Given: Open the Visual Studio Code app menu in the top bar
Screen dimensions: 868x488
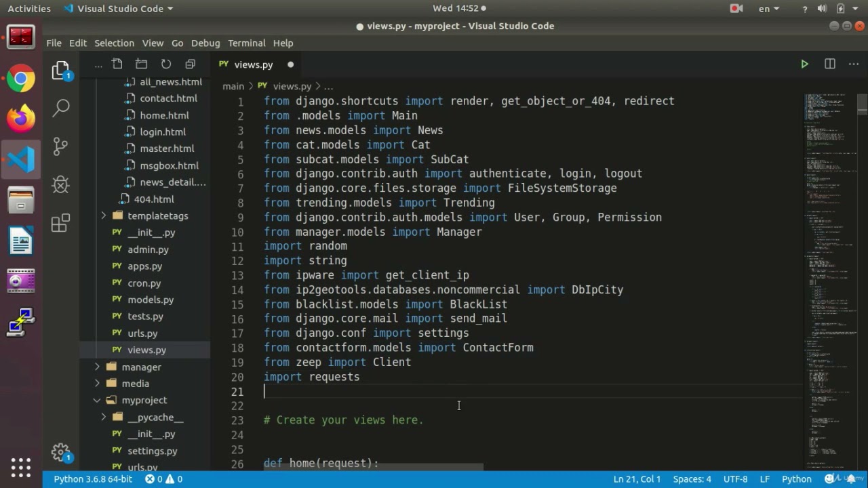Looking at the screenshot, I should pyautogui.click(x=118, y=8).
